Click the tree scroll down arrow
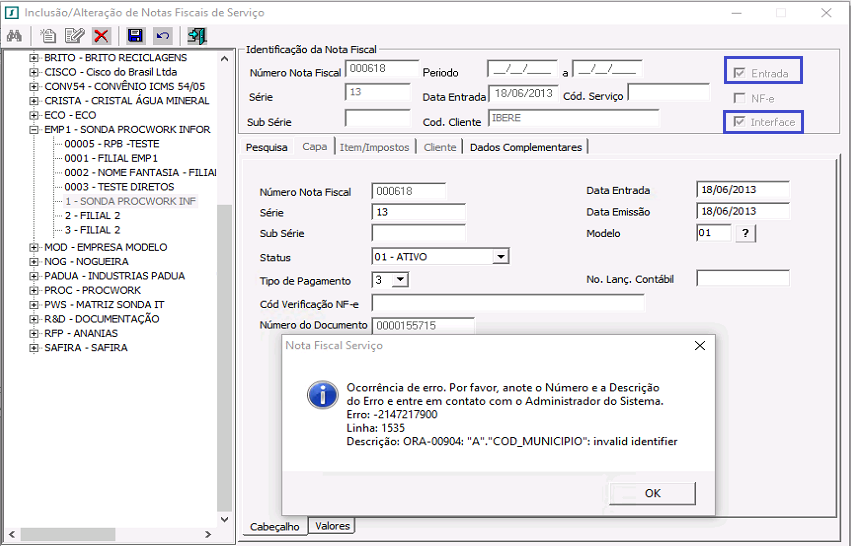 225,519
